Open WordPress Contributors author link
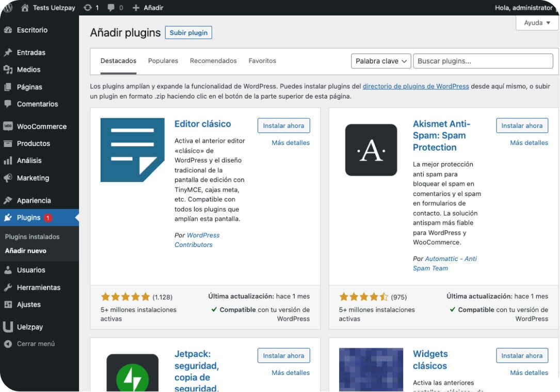The height and width of the screenshot is (392, 560). pyautogui.click(x=197, y=240)
